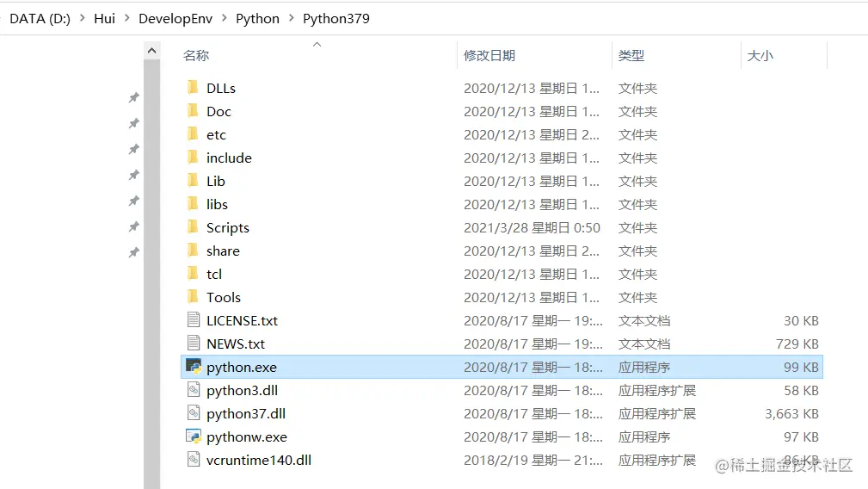
Task: Navigate to DATA (D:) in breadcrumb
Action: (x=40, y=18)
